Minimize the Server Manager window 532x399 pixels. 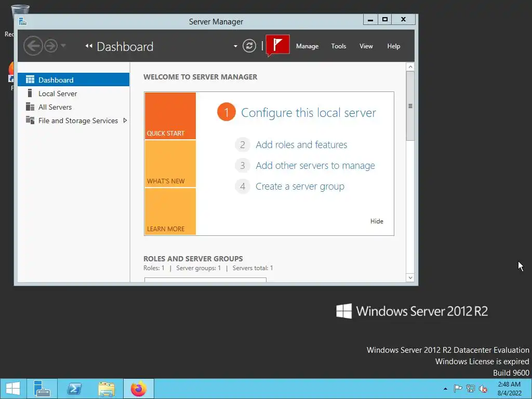tap(370, 20)
